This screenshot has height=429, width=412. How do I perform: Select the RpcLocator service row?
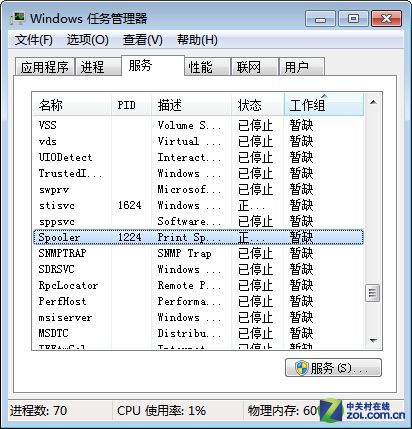pos(198,285)
